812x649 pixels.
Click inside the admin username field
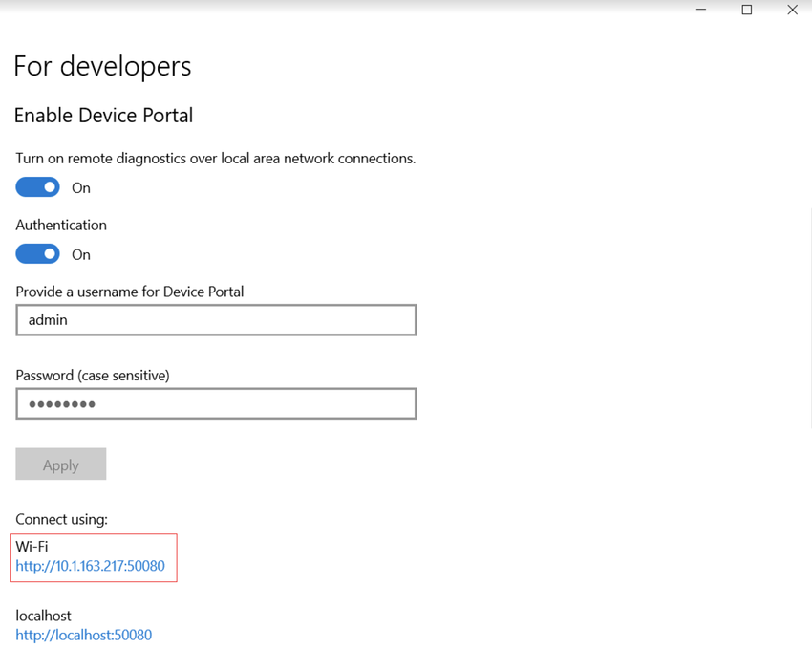click(x=215, y=319)
